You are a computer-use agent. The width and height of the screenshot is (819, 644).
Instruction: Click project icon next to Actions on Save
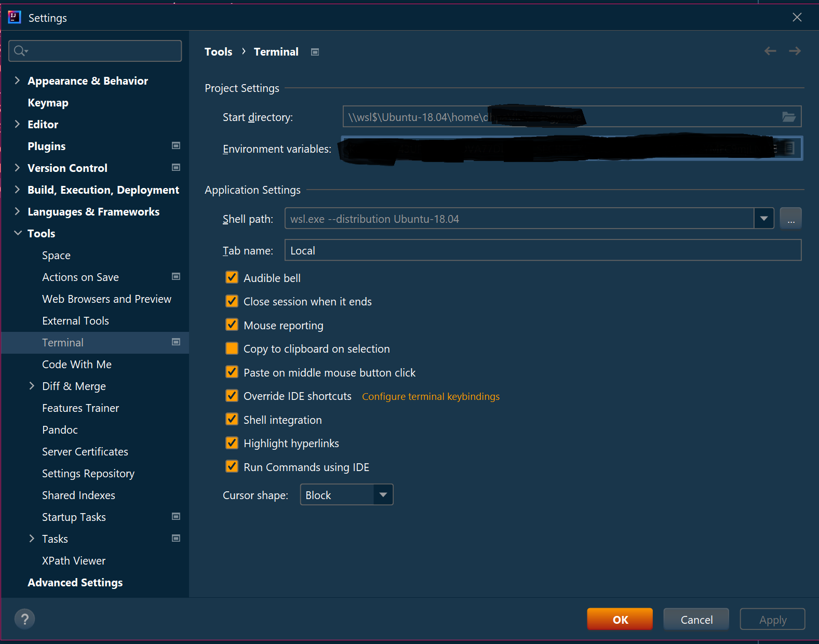click(x=176, y=277)
